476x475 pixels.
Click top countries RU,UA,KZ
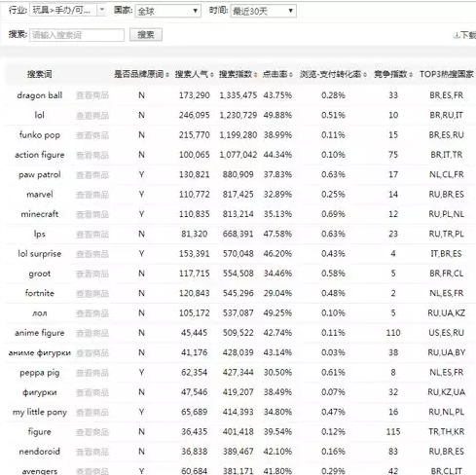447,313
